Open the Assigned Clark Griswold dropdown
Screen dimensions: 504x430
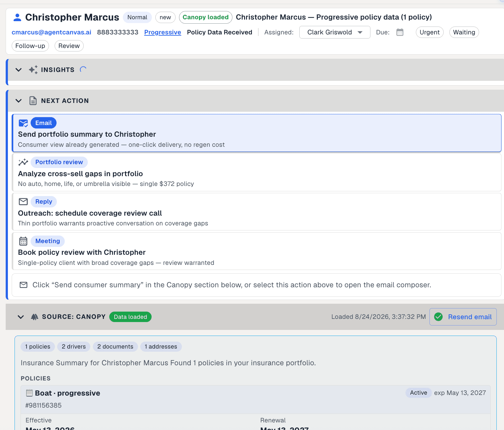tap(335, 32)
